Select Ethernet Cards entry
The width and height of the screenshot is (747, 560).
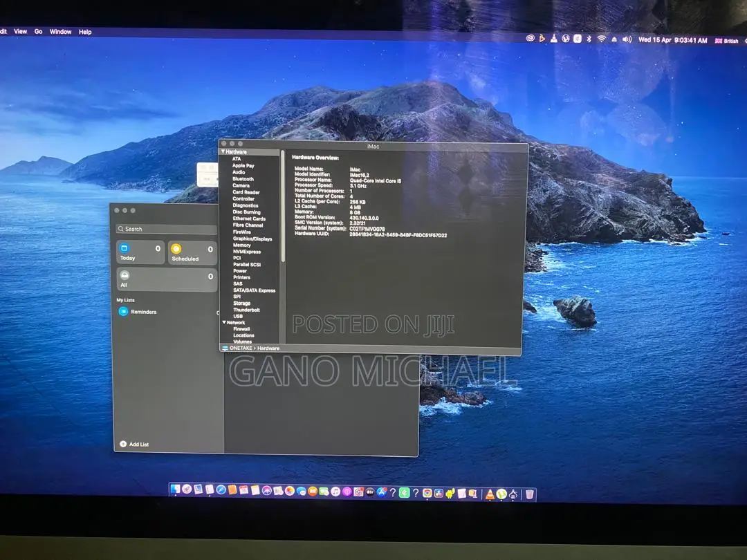(249, 218)
